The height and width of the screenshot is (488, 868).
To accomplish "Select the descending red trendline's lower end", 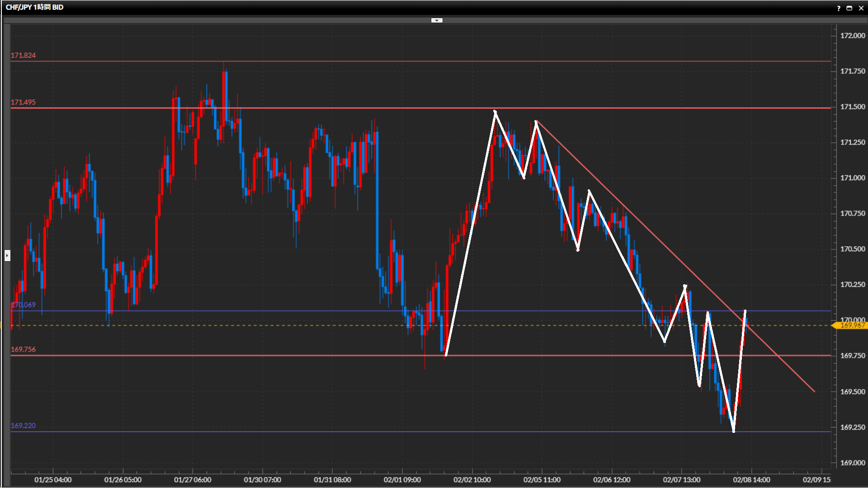I will pos(814,391).
